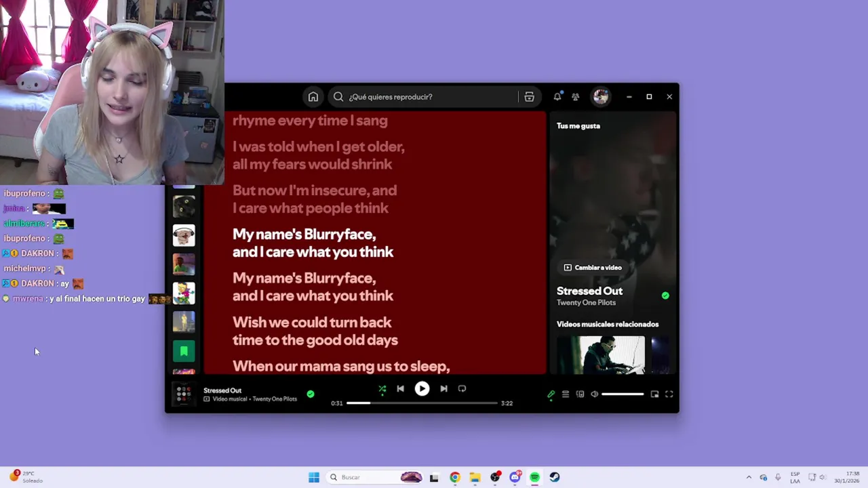Toggle shuffle in the player controls
868x488 pixels.
pyautogui.click(x=382, y=389)
